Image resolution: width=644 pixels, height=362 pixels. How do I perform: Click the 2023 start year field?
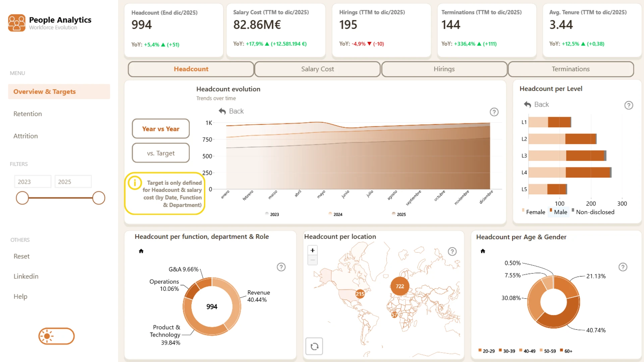33,182
